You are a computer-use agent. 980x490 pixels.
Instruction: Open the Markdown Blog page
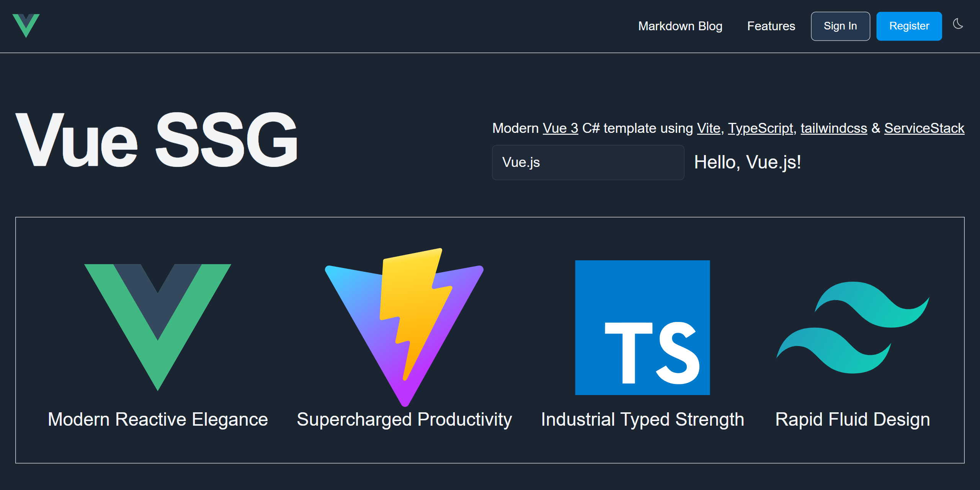point(680,26)
